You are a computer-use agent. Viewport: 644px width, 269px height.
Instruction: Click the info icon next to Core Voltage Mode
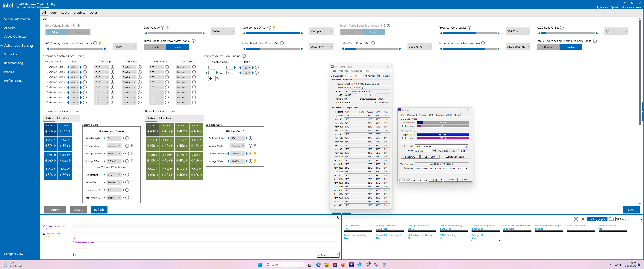click(x=73, y=25)
